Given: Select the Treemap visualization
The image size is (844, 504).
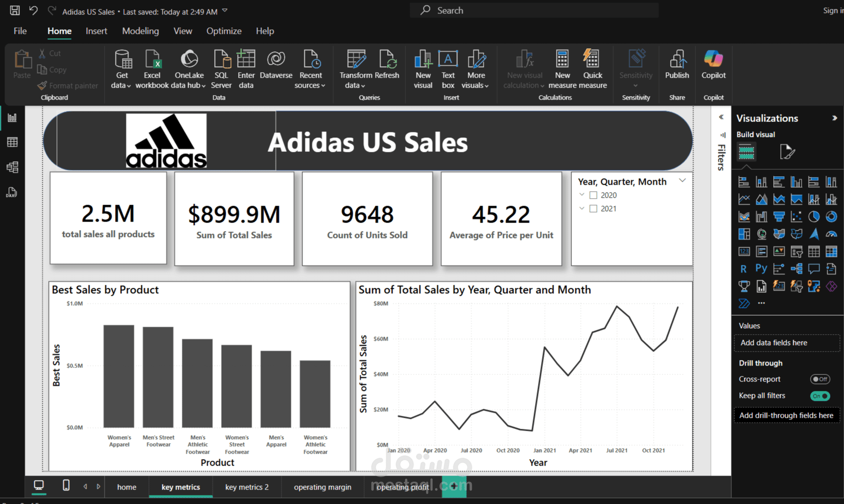Looking at the screenshot, I should [x=744, y=234].
